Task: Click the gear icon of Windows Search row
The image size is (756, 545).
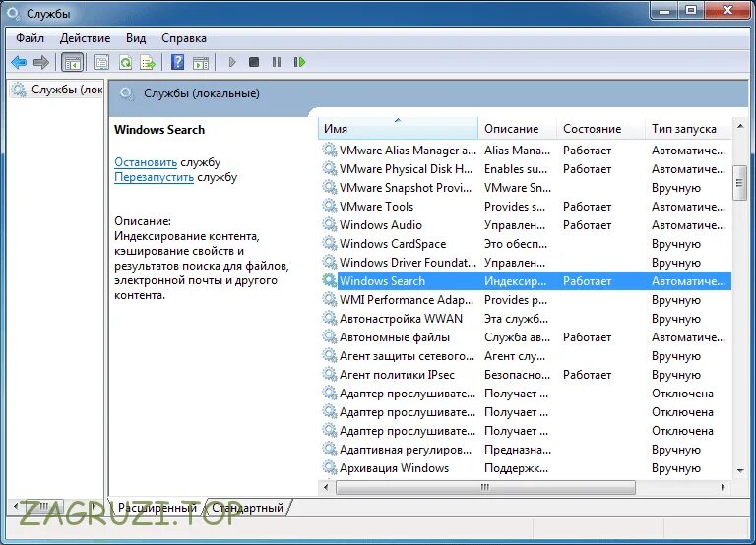Action: [330, 281]
